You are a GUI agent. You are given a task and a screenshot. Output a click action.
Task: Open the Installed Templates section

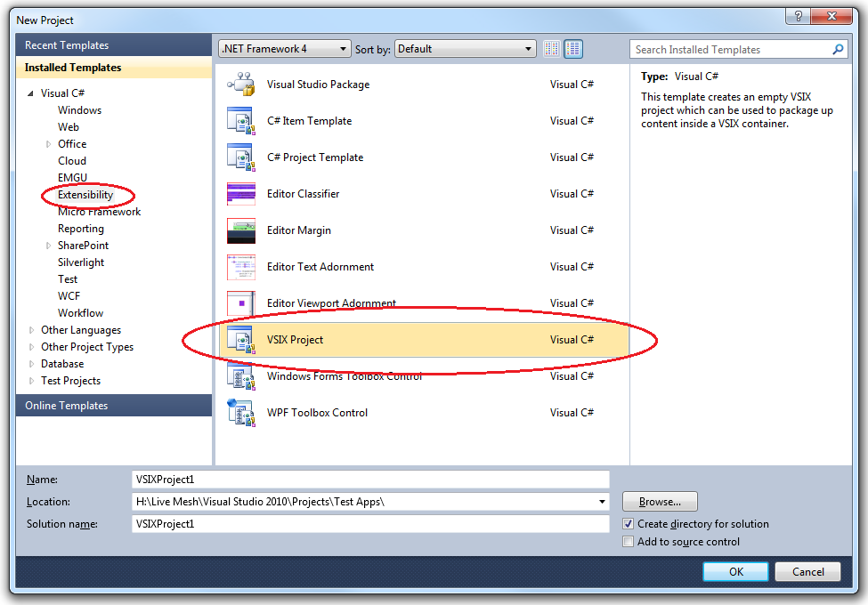(114, 68)
